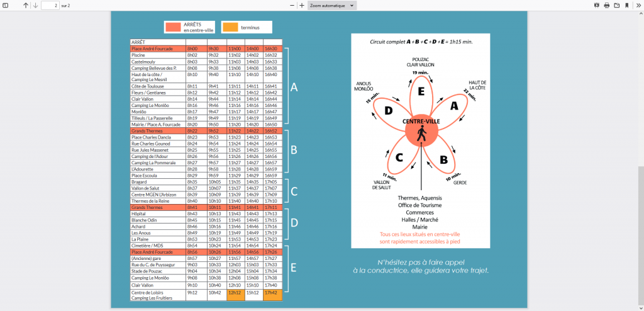Click the 'La Plaine' stop
644x311 pixels.
tap(140, 239)
